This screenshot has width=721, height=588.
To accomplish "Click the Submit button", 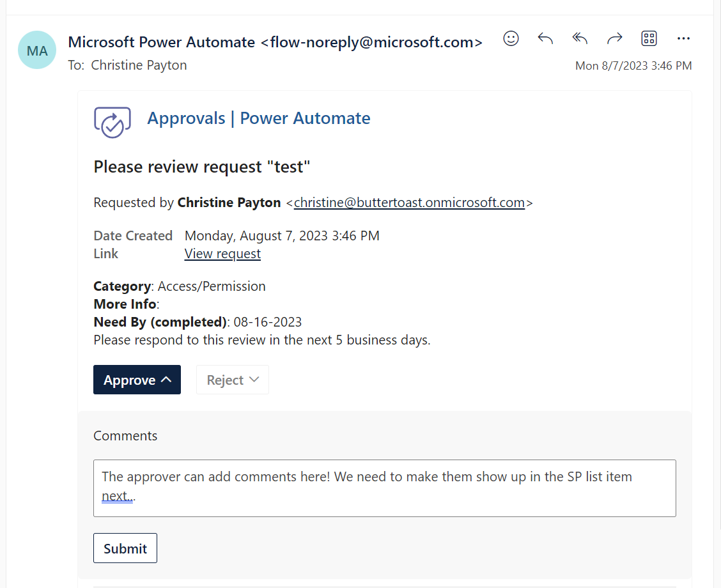I will (x=125, y=548).
